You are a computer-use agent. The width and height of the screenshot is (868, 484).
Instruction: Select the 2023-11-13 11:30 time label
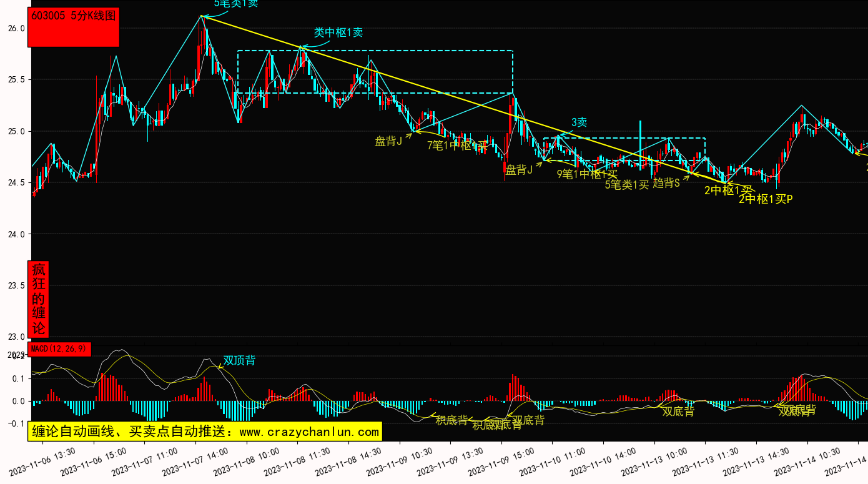pyautogui.click(x=706, y=462)
